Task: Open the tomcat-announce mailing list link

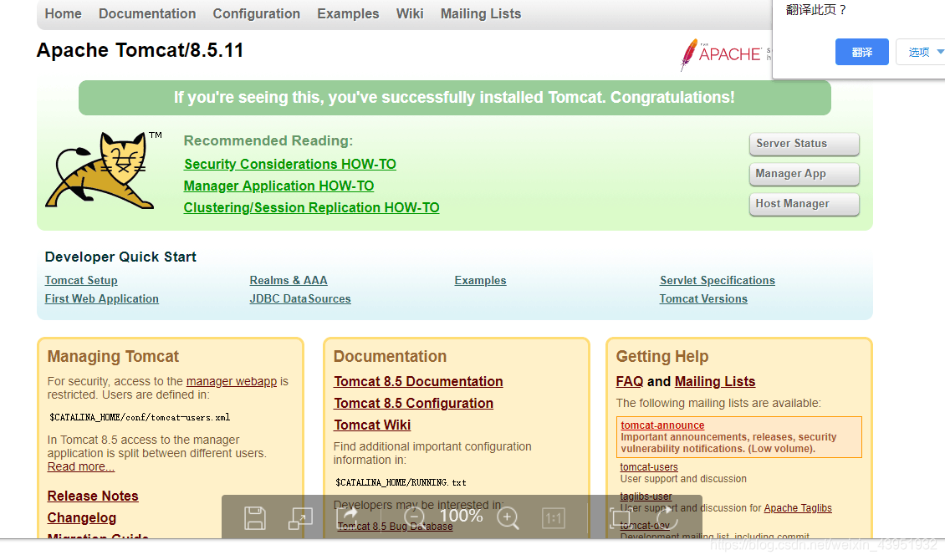Action: [662, 425]
